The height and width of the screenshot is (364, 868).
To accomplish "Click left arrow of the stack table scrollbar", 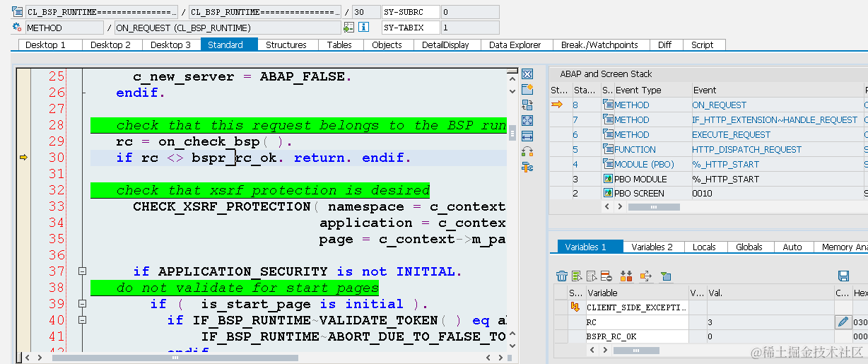I will (x=609, y=206).
